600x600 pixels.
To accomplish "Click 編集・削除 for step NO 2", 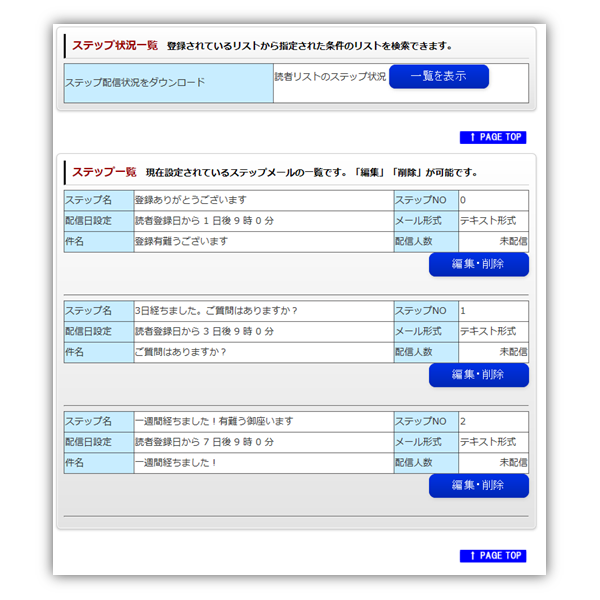I will 479,485.
